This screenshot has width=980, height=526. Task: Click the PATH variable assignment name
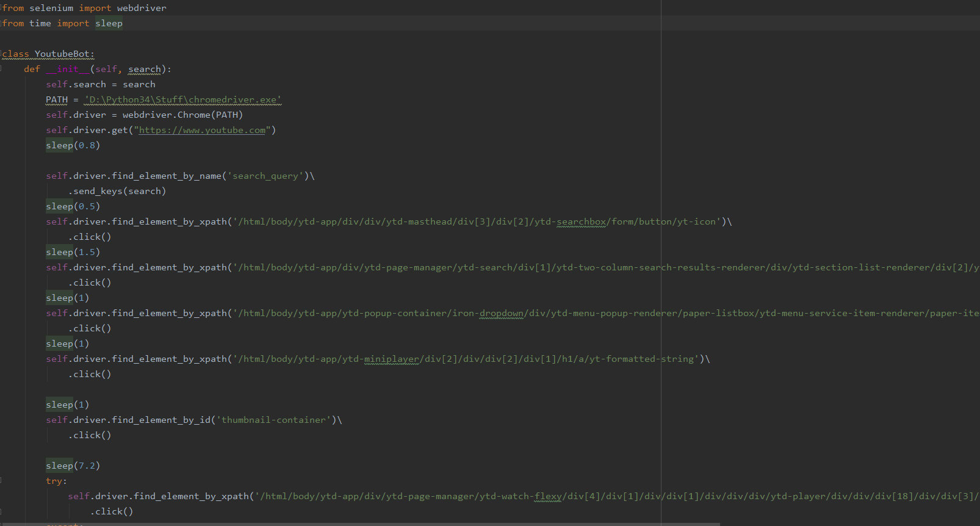tap(57, 99)
